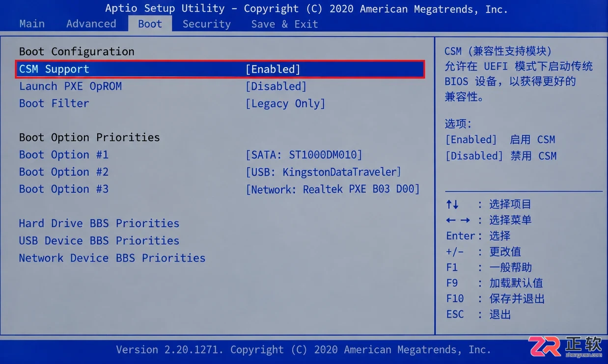Click the [Disabled] 禁用 CSM help option

501,156
